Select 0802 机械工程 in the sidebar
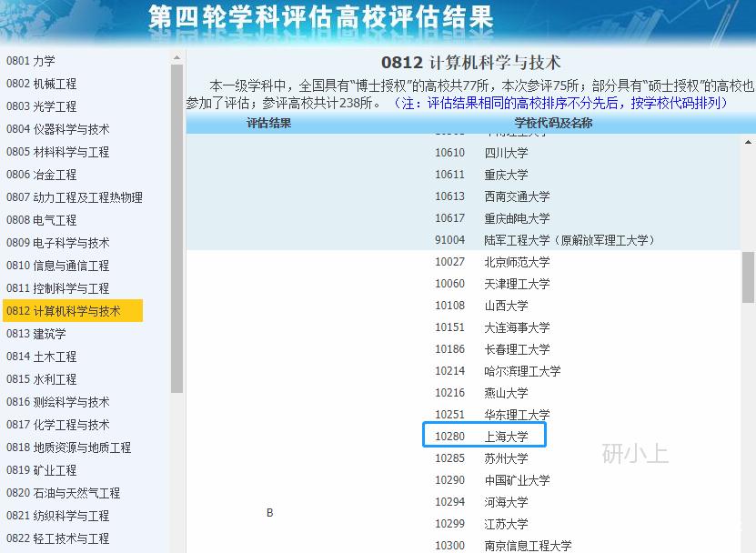 (x=42, y=84)
